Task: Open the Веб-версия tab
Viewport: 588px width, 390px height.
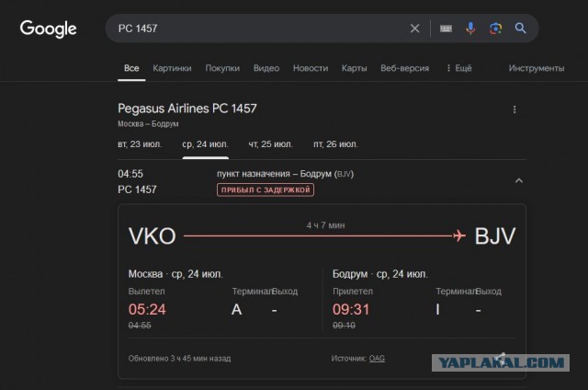Action: [x=404, y=68]
